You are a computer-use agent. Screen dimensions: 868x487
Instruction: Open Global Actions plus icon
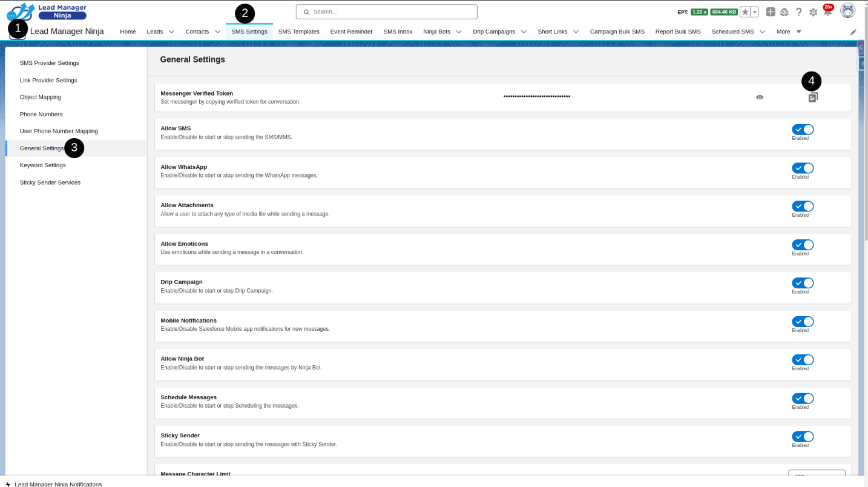coord(771,12)
